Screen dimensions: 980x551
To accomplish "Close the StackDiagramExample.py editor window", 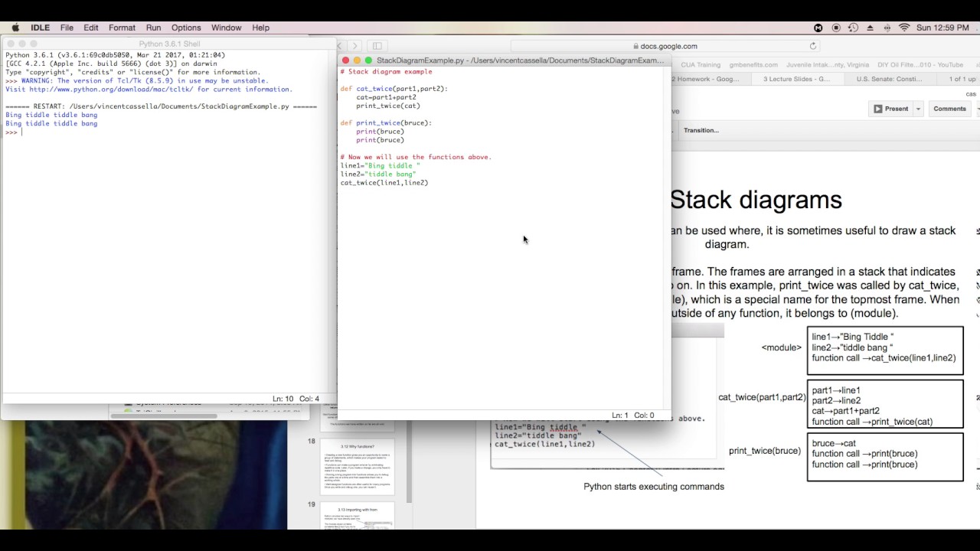I will pyautogui.click(x=345, y=60).
